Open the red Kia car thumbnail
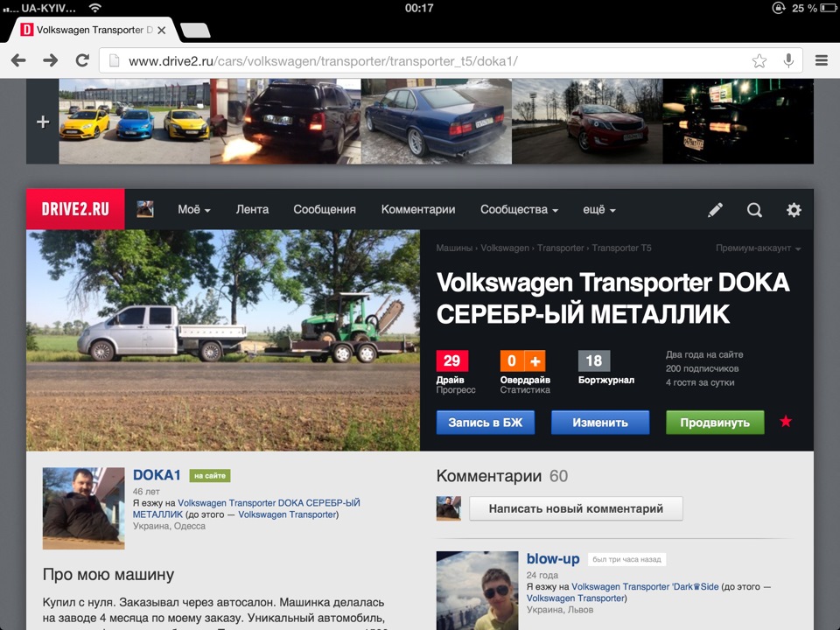The image size is (840, 630). (x=588, y=121)
